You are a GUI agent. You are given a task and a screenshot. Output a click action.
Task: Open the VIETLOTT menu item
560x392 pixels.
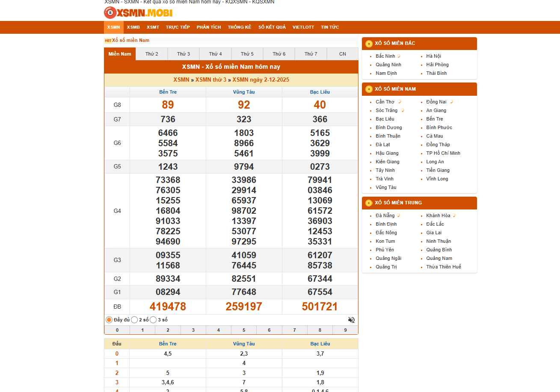303,27
